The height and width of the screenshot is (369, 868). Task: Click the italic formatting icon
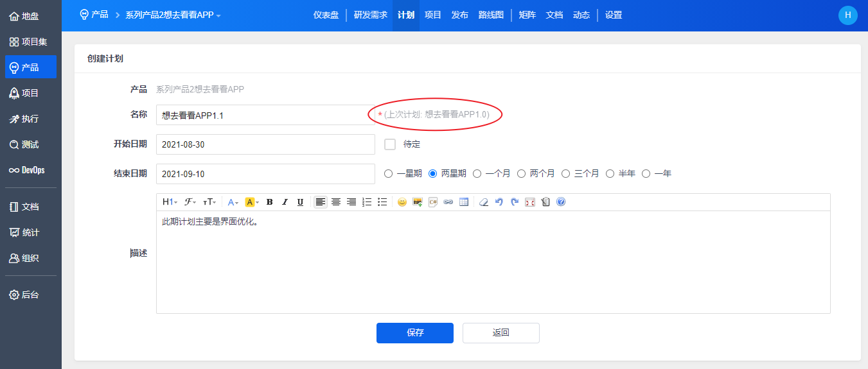coord(285,202)
